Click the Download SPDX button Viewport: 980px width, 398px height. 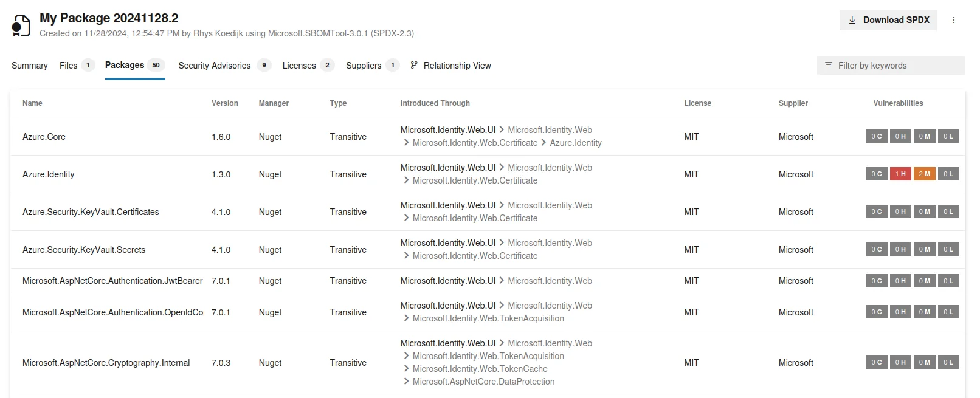888,20
